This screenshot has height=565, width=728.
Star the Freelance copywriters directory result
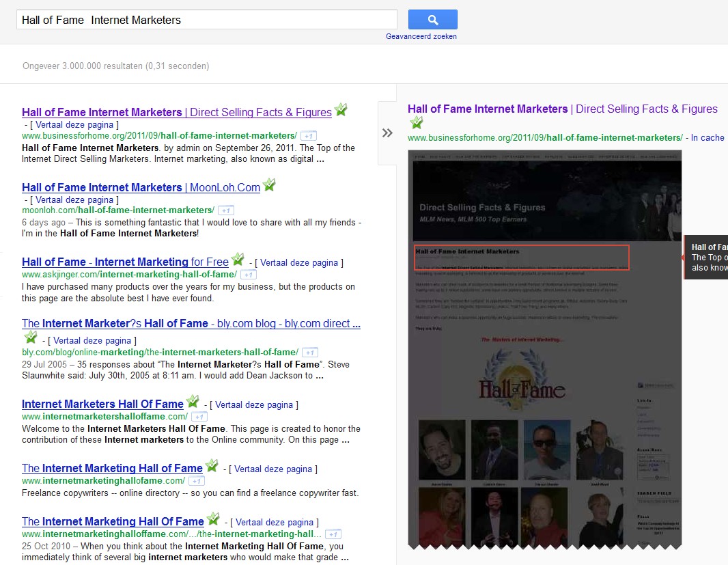212,465
